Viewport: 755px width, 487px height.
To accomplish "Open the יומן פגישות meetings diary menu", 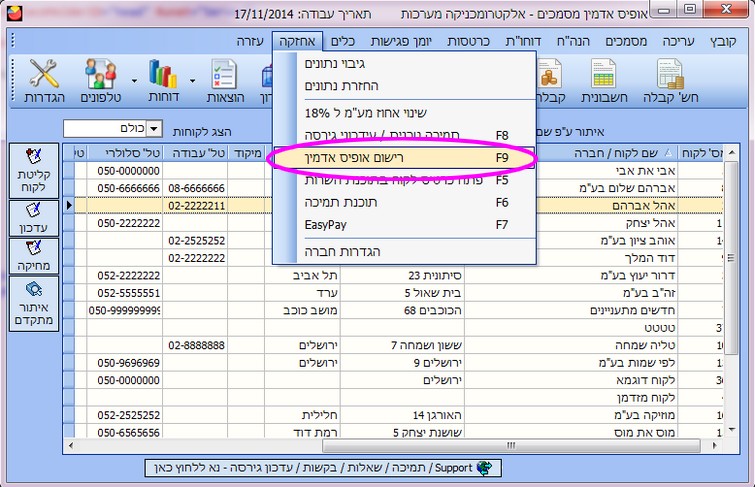I will coord(401,41).
